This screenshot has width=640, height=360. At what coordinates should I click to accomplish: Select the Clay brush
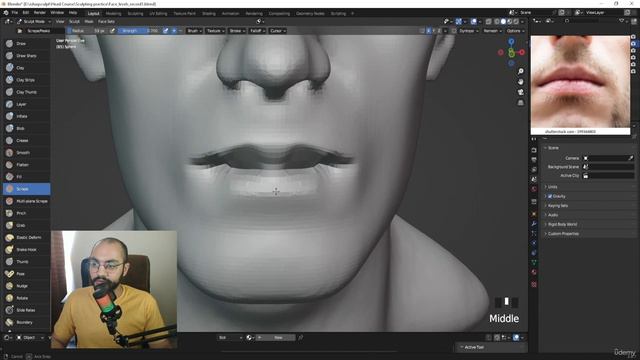27,68
